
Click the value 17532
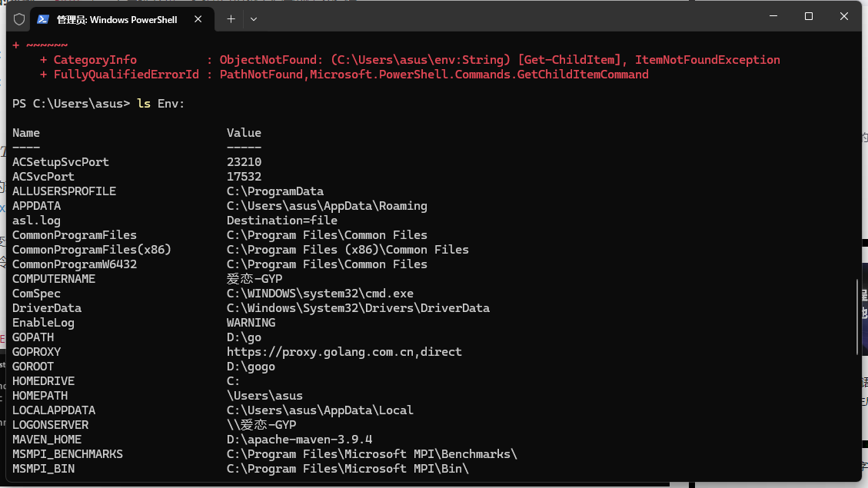[x=244, y=177]
